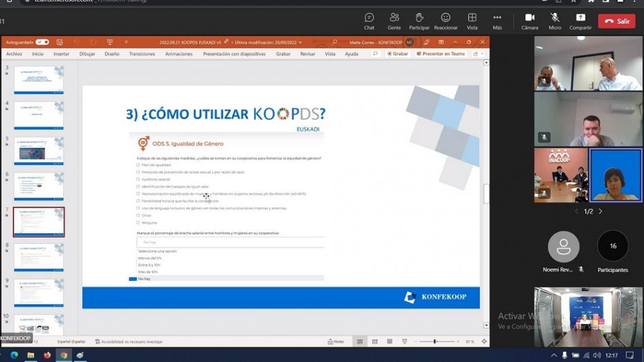The width and height of the screenshot is (644, 362).
Task: Click the PowerPoint search magnifier
Action: point(335,42)
